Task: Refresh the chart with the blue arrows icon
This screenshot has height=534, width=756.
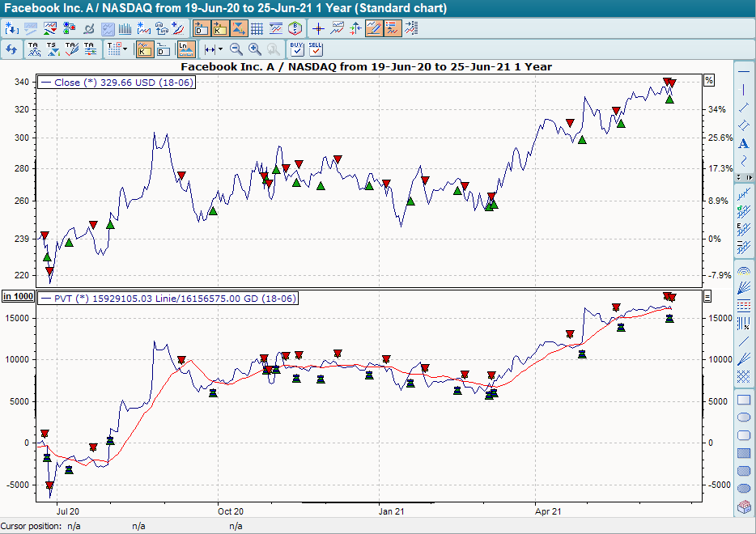Action: point(13,49)
